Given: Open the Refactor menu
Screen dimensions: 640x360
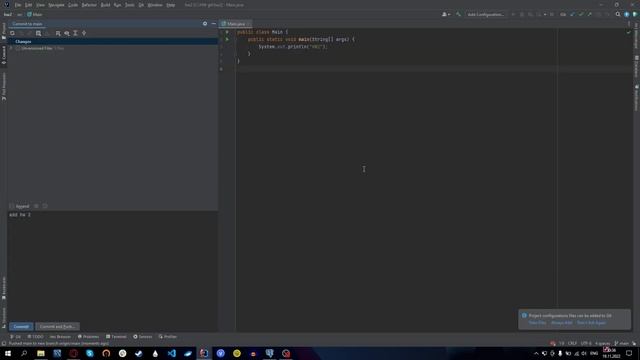Looking at the screenshot, I should tap(89, 5).
